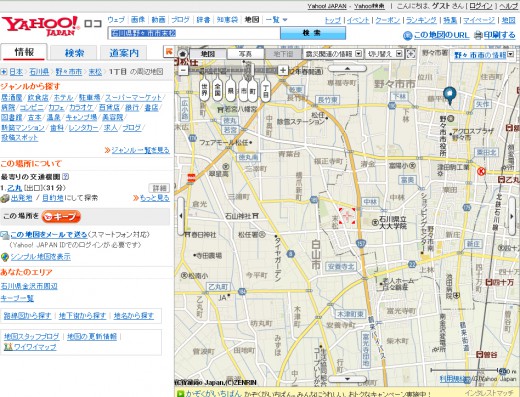Open the ホテル genre link
Viewport: 520px width, 397px height.
tap(63, 98)
